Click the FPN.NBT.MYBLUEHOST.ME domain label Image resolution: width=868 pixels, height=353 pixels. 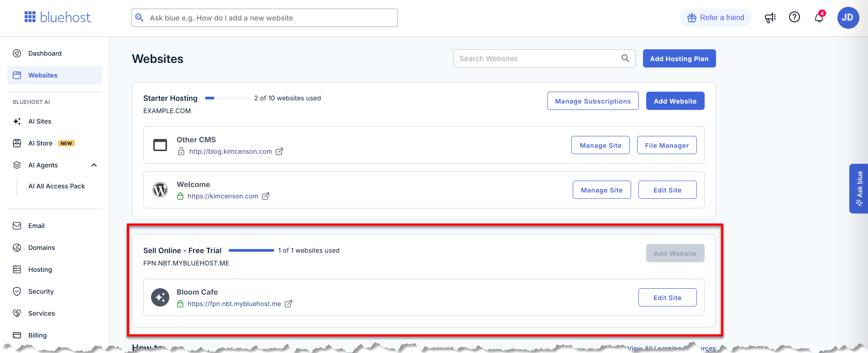click(186, 263)
